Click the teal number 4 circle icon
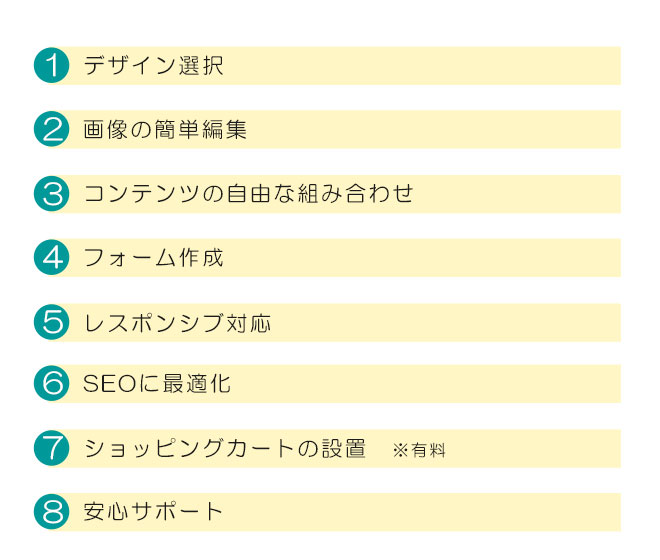 coord(51,257)
